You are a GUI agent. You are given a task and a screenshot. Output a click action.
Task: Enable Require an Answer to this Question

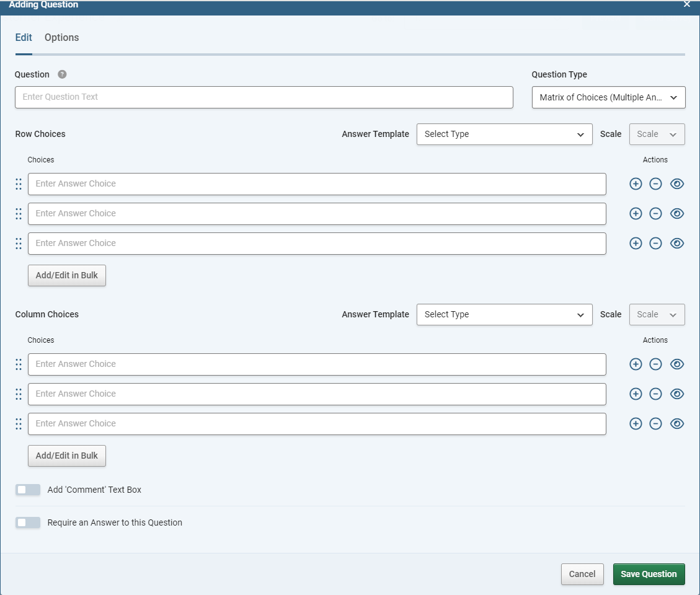tap(28, 522)
